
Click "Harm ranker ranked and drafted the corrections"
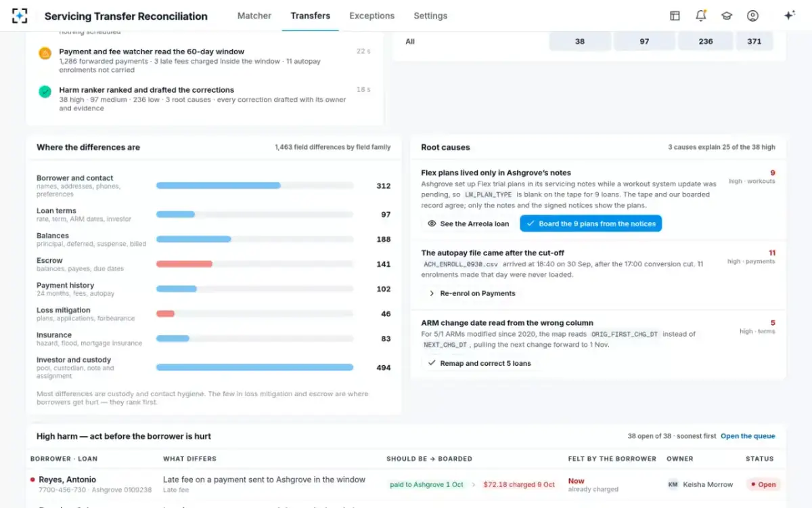pos(146,89)
